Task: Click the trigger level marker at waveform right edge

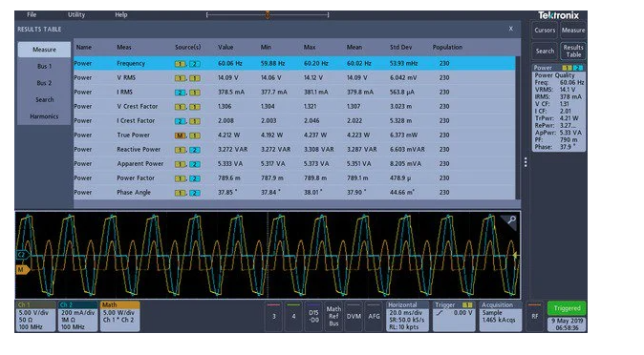Action: point(515,255)
